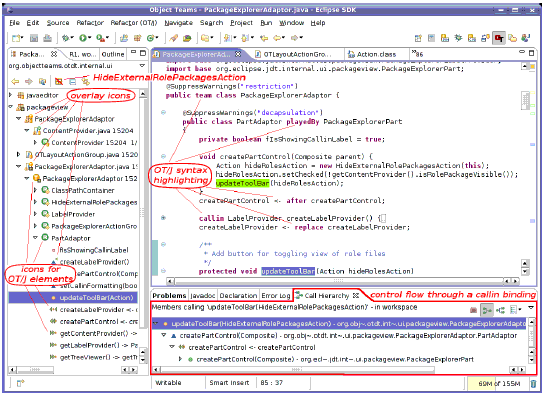This screenshot has width=545, height=396.
Task: Switch to Action.class editor tab
Action: tap(376, 54)
